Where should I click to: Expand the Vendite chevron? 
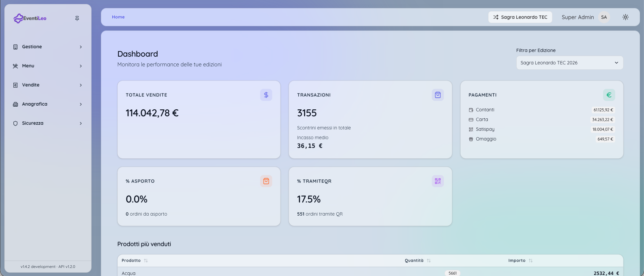[81, 85]
